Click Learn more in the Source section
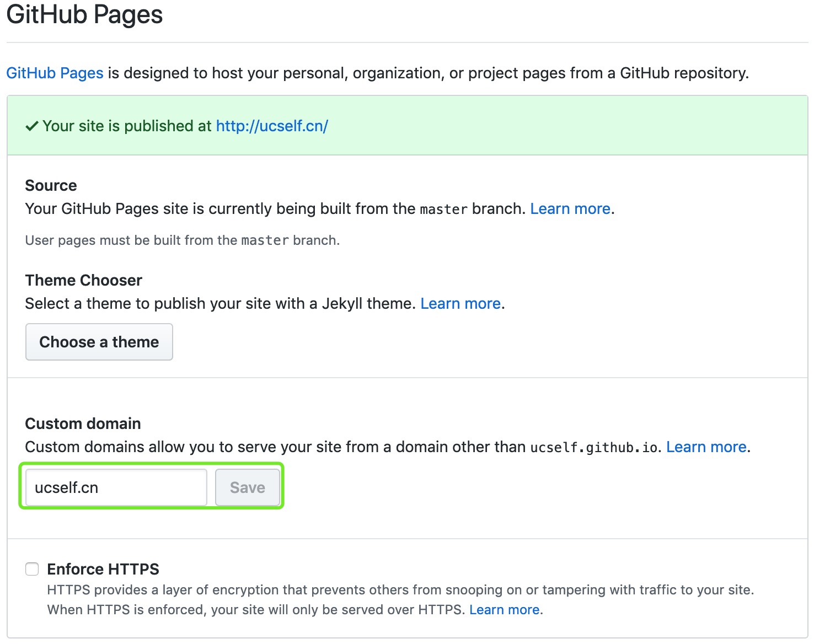The image size is (814, 644). pyautogui.click(x=570, y=209)
